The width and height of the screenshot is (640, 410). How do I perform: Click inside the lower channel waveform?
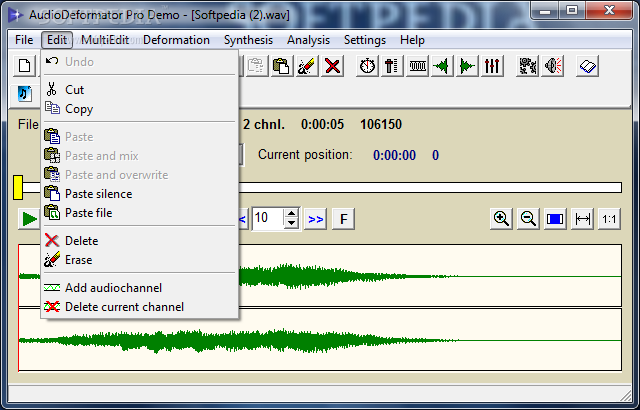tap(320, 340)
